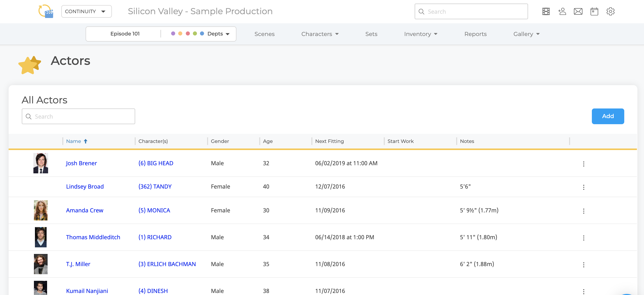644x295 pixels.
Task: Open (1) RICHARD character link
Action: (x=155, y=237)
